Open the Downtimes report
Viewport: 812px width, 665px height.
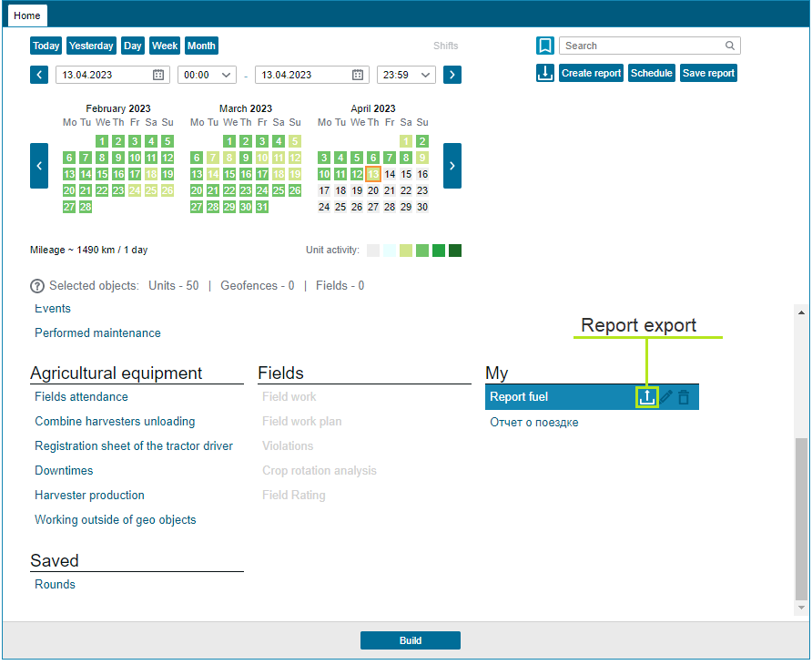coord(64,471)
